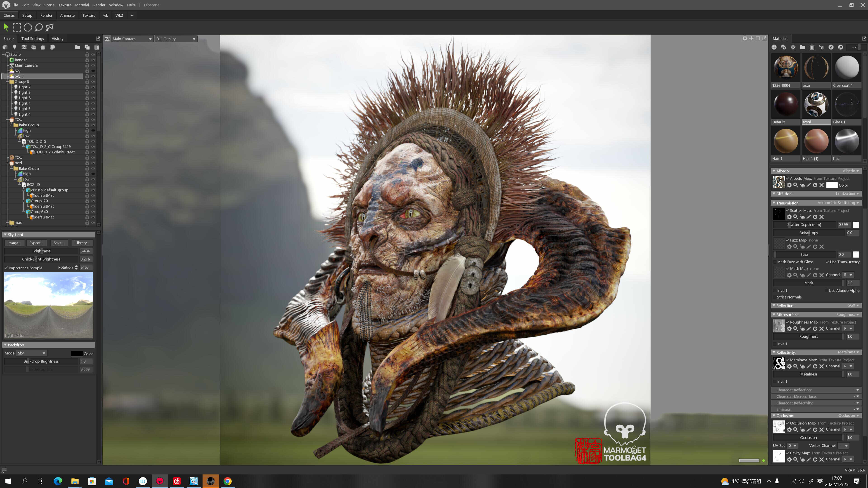The image size is (868, 488).
Task: Hide the Sky 1 object with its eye icon
Action: pos(93,76)
